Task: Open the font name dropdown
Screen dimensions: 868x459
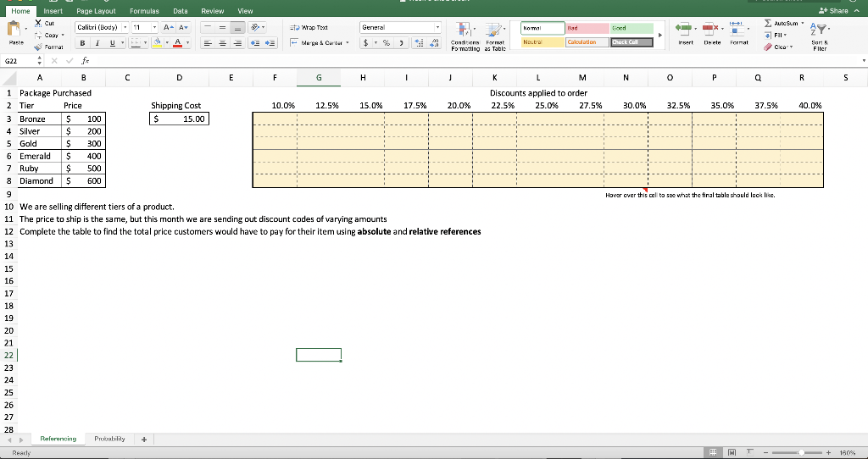Action: (125, 27)
